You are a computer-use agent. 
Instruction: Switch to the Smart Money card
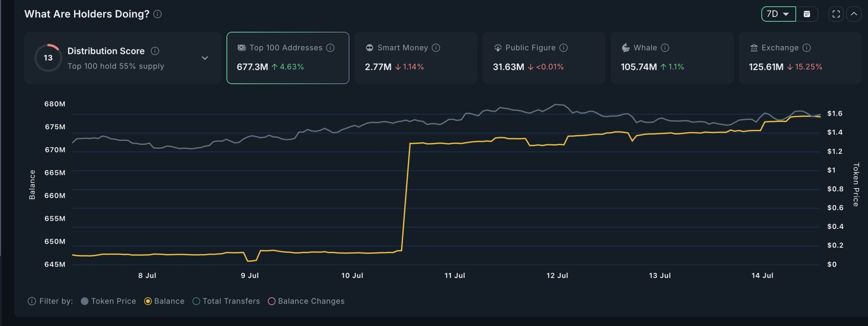point(415,58)
